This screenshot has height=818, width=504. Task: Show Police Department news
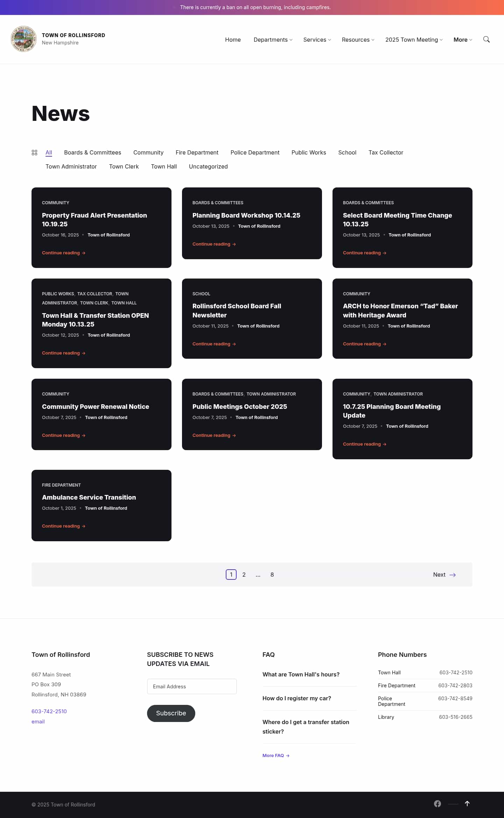click(255, 152)
